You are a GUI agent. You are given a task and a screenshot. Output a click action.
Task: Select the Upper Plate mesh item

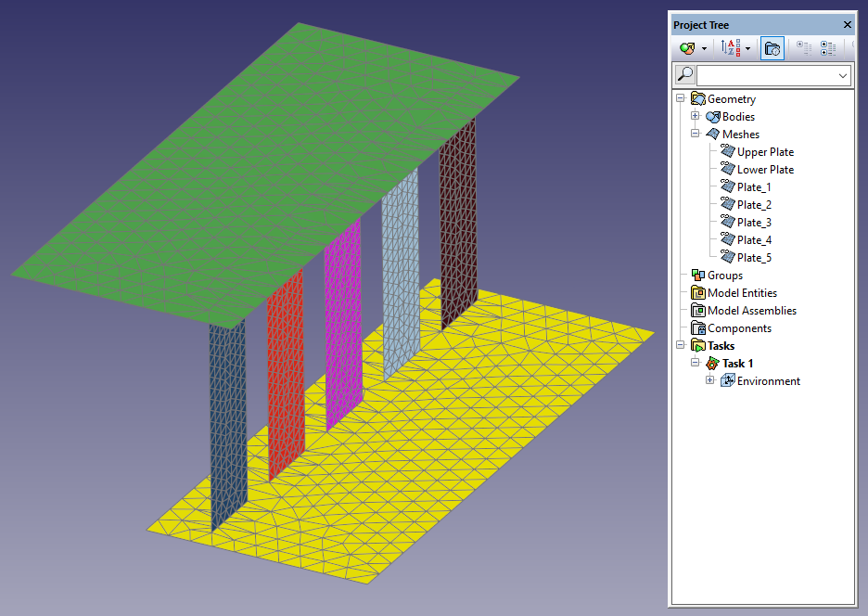point(765,152)
